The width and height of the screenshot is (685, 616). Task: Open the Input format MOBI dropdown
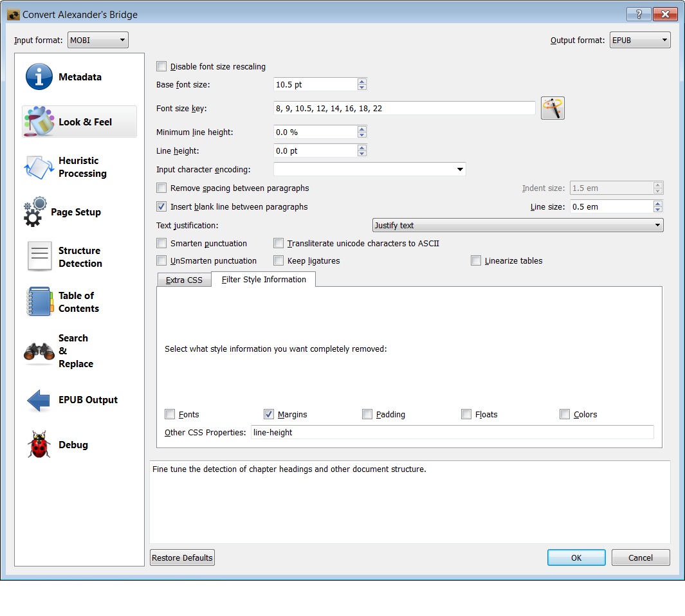point(98,41)
